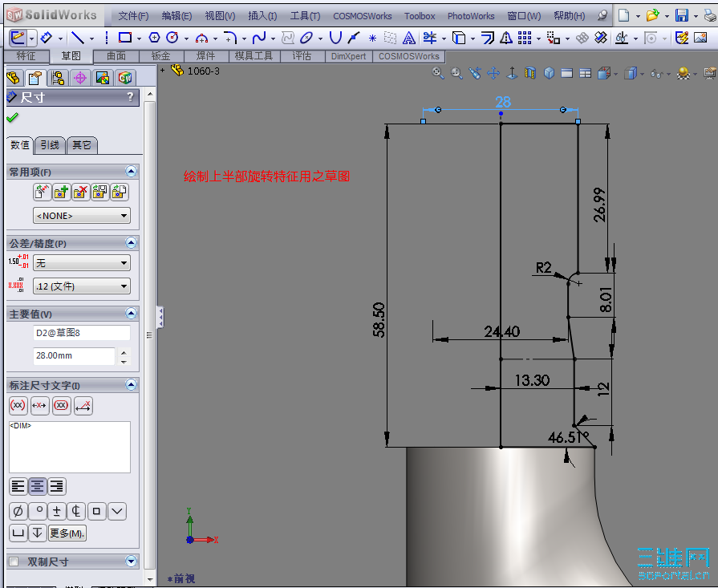Click Add Parentheses dimension text button
The height and width of the screenshot is (588, 718).
pyautogui.click(x=18, y=405)
